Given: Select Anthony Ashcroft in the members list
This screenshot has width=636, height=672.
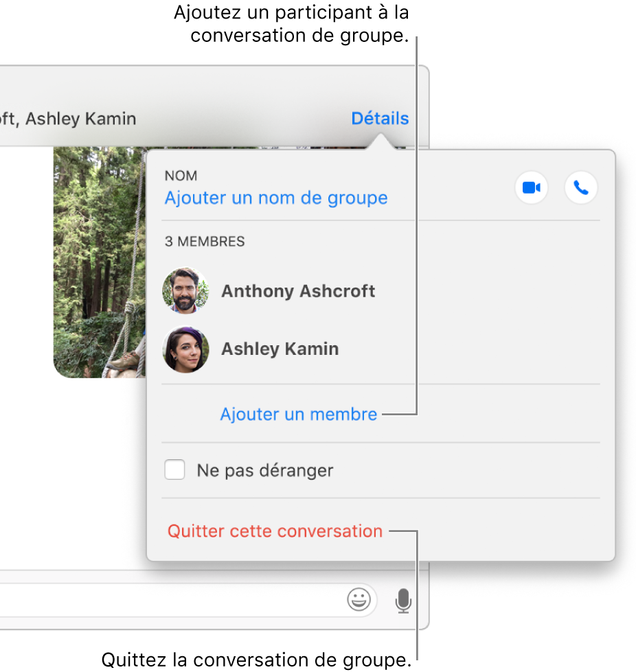Looking at the screenshot, I should point(297,290).
